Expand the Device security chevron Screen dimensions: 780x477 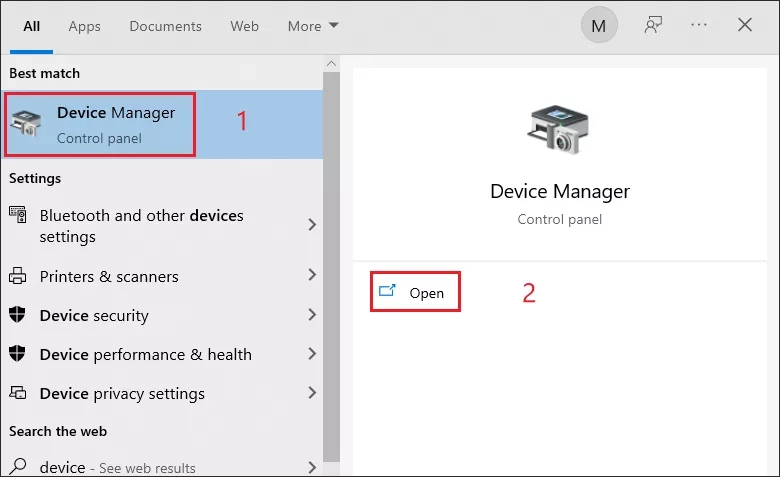click(312, 314)
